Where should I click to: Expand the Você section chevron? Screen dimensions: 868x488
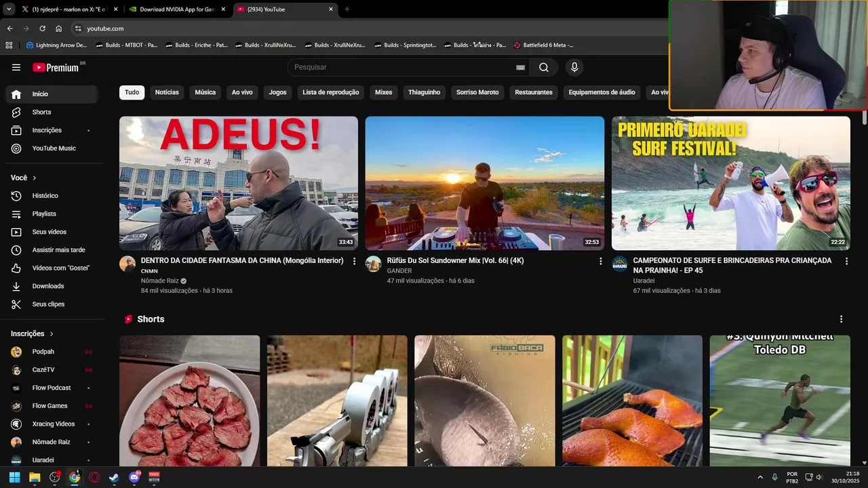(35, 178)
